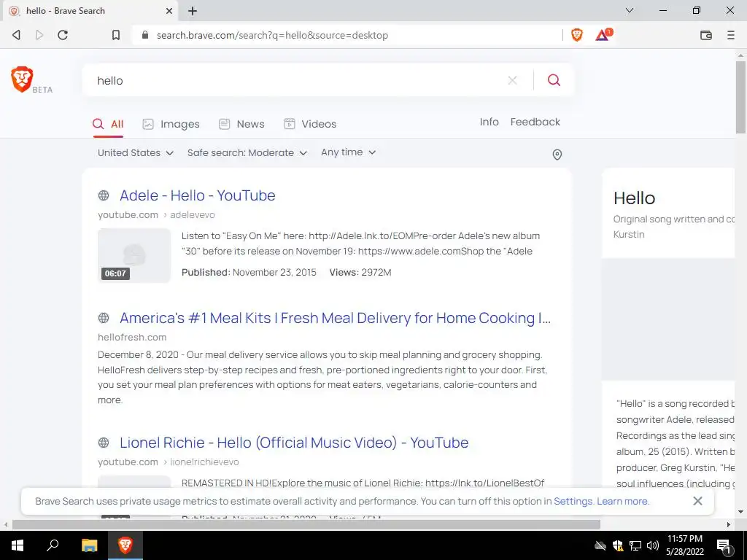The width and height of the screenshot is (747, 560).
Task: Click hellofresh.com URL text
Action: coord(132,337)
